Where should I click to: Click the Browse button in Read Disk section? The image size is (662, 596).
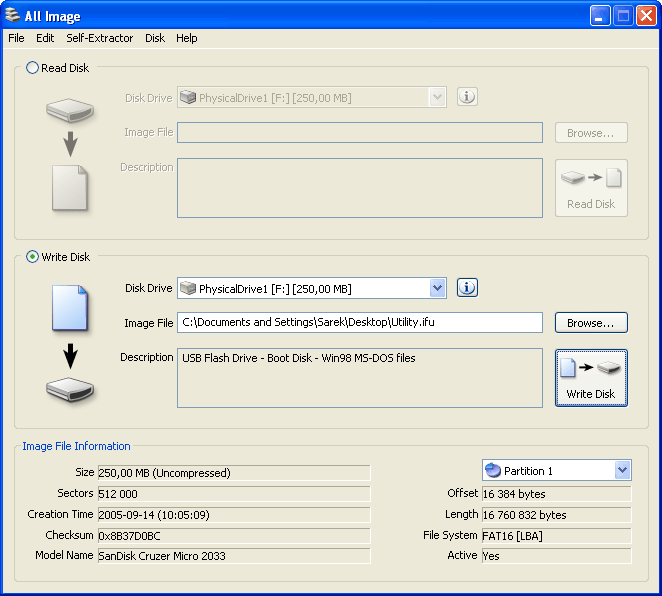click(x=591, y=133)
